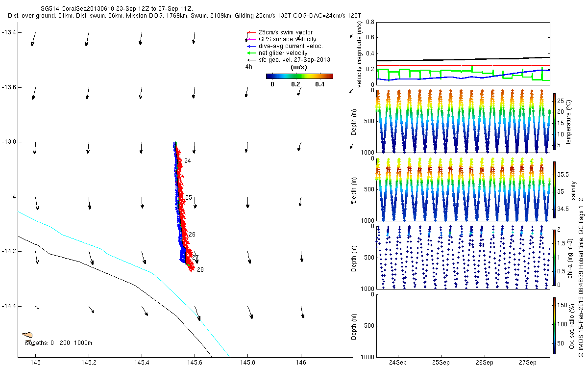Click the '4h' label below the legend
588x368 pixels.
[249, 66]
